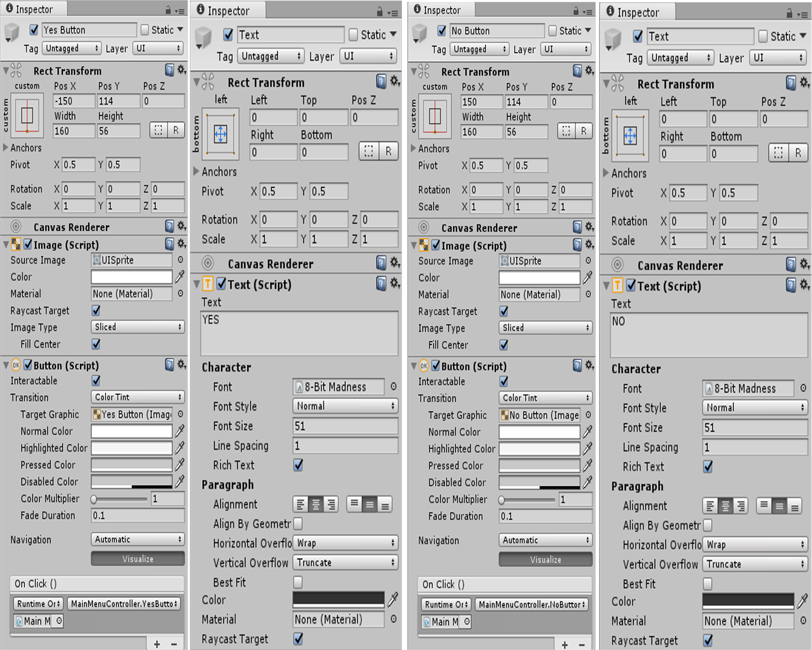The height and width of the screenshot is (650, 812).
Task: Click Source Image object picker in Yes Button inspector
Action: coord(180,260)
